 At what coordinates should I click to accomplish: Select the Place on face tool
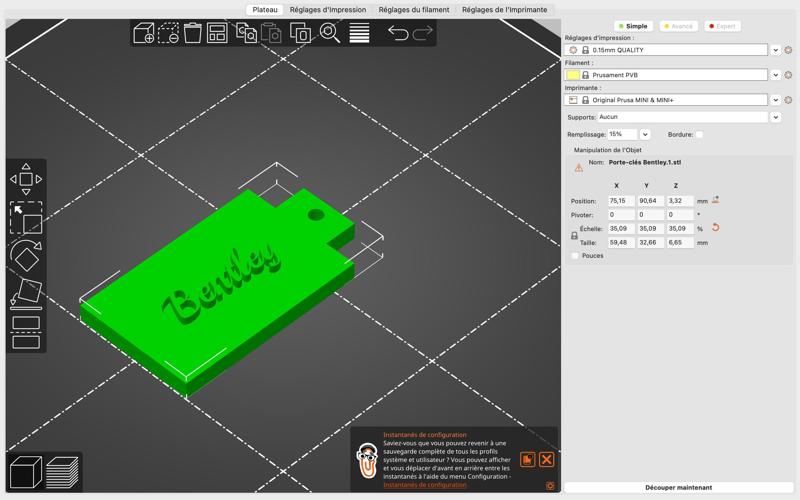[26, 294]
